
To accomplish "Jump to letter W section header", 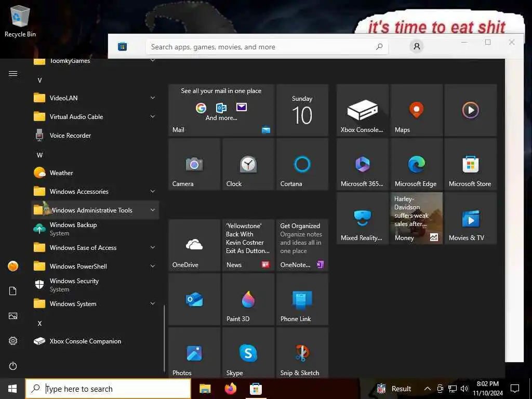I will click(x=39, y=155).
